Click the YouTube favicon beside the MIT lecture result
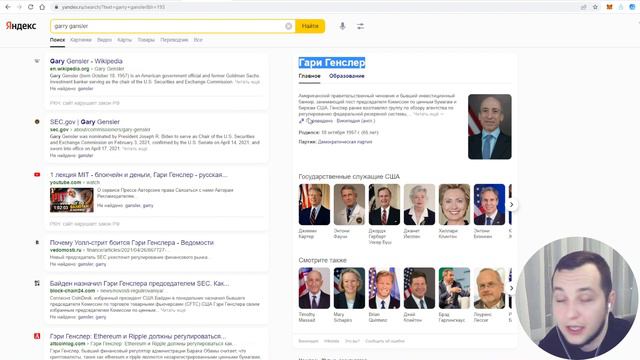Image resolution: width=640 pixels, height=360 pixels. [x=37, y=175]
